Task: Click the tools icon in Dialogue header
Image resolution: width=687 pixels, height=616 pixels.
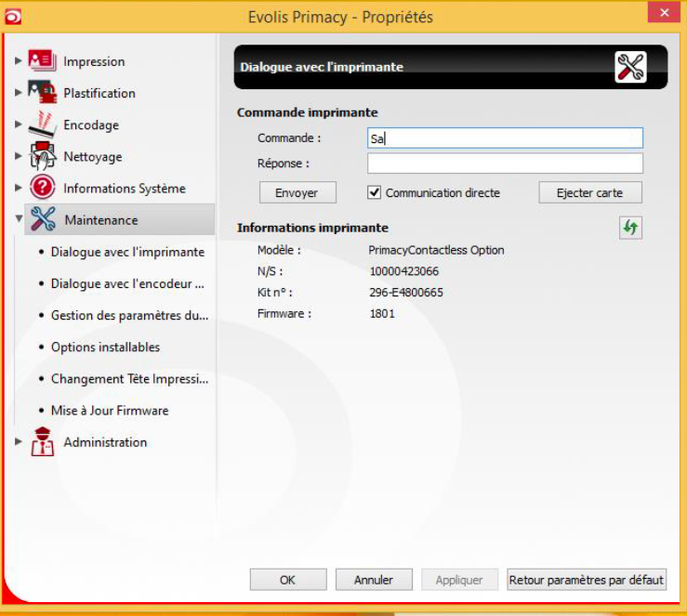Action: coord(630,67)
